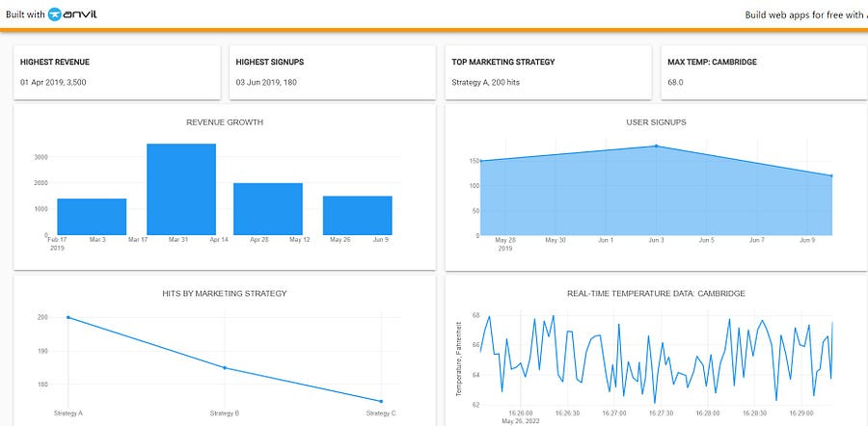Click the Anvil logo in header

pos(72,14)
